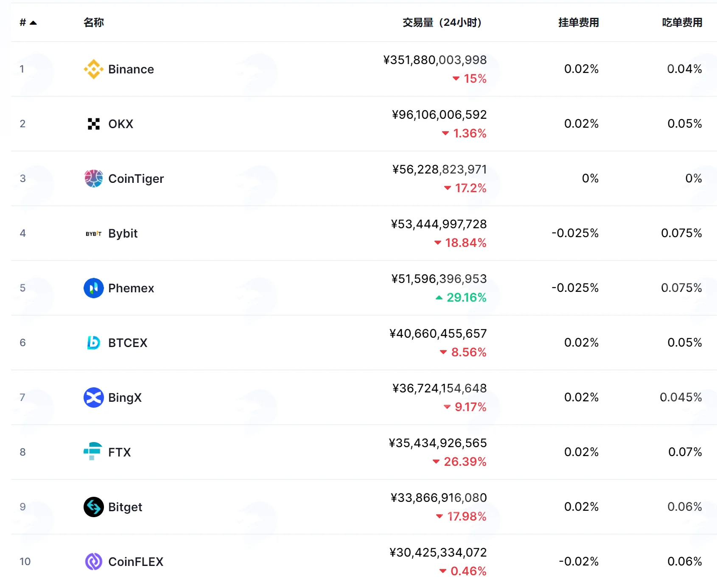Viewport: 717px width, 588px height.
Task: Click the BTCEX logo icon
Action: point(93,343)
